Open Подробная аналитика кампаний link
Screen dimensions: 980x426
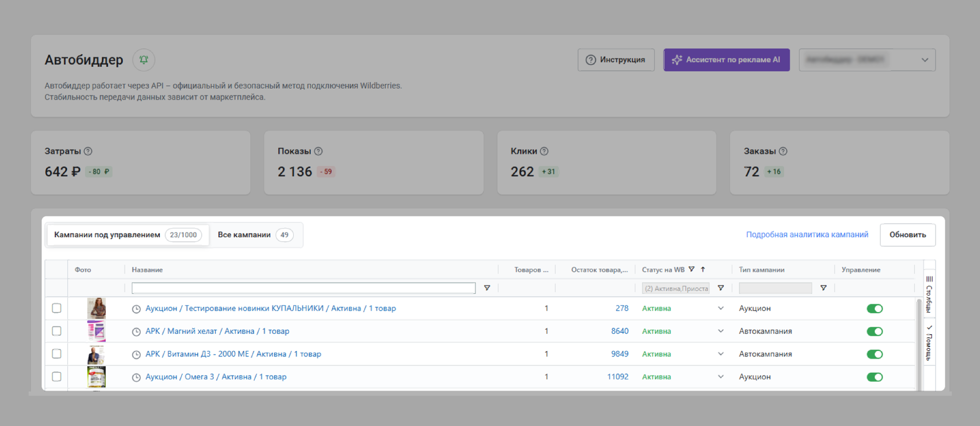click(x=807, y=234)
